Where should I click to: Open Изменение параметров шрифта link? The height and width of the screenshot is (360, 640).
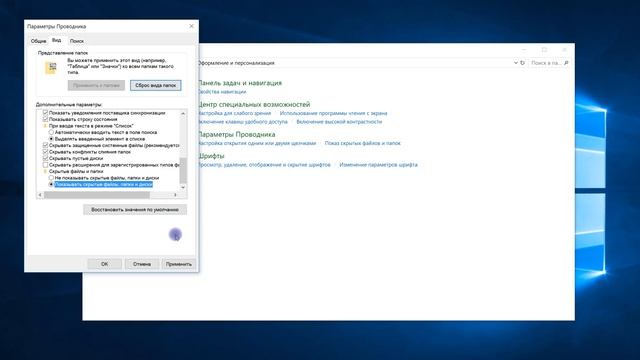[x=378, y=165]
